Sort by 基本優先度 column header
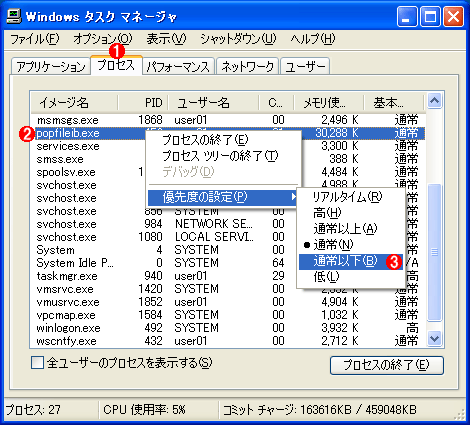This screenshot has height=425, width=470. [393, 102]
